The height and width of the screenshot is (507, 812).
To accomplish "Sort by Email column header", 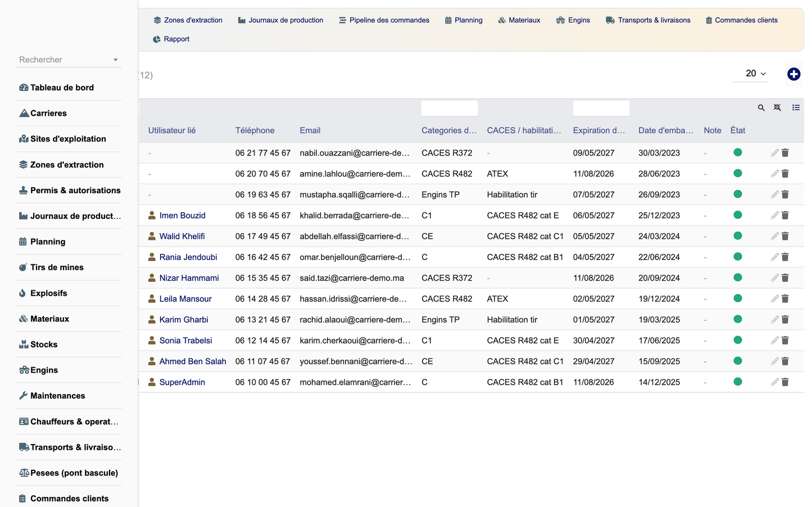I will [x=310, y=130].
